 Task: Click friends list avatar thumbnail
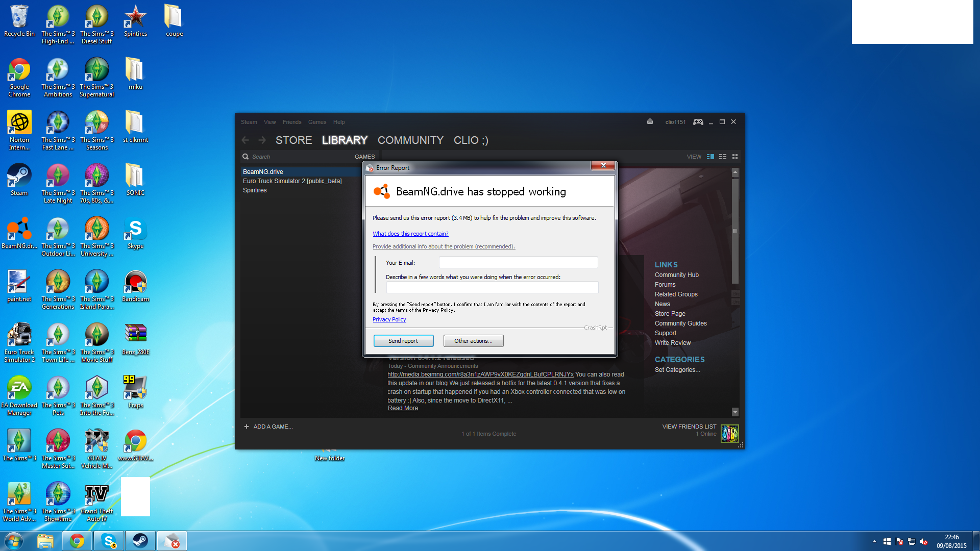click(x=729, y=434)
